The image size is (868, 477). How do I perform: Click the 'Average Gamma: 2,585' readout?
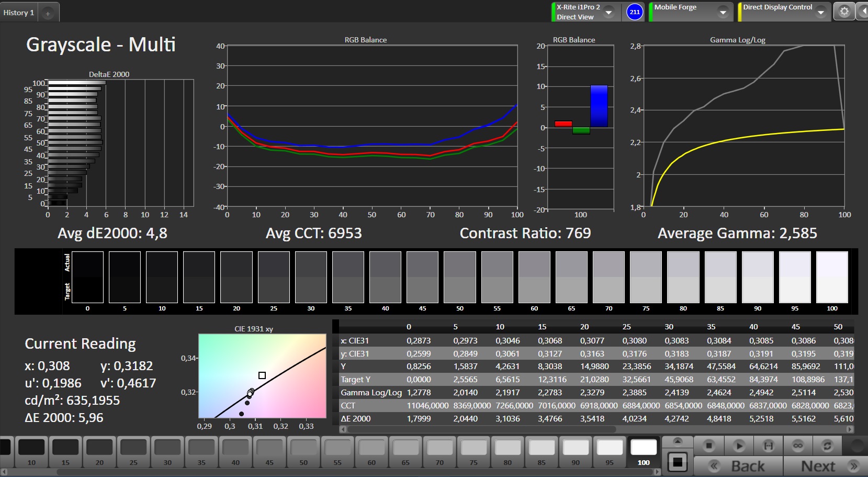737,233
